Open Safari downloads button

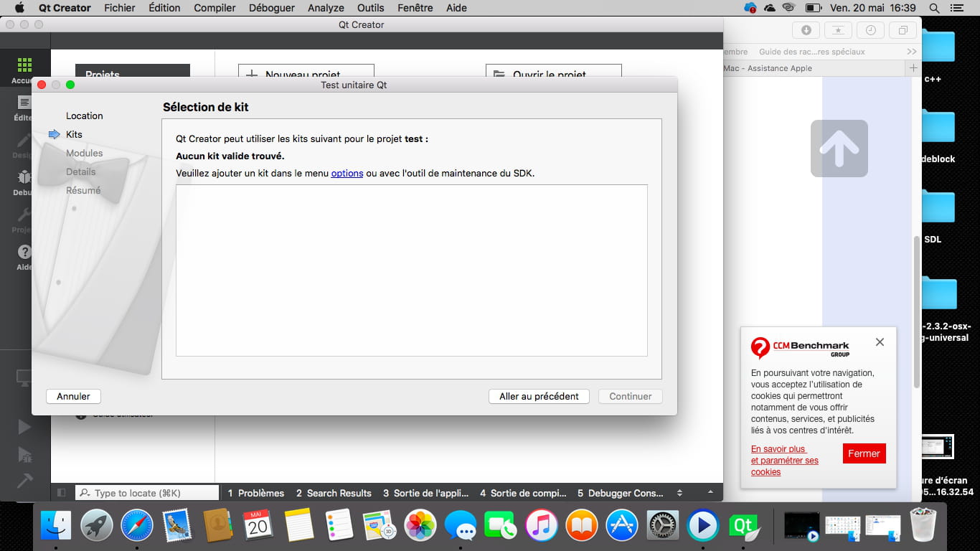pos(806,30)
